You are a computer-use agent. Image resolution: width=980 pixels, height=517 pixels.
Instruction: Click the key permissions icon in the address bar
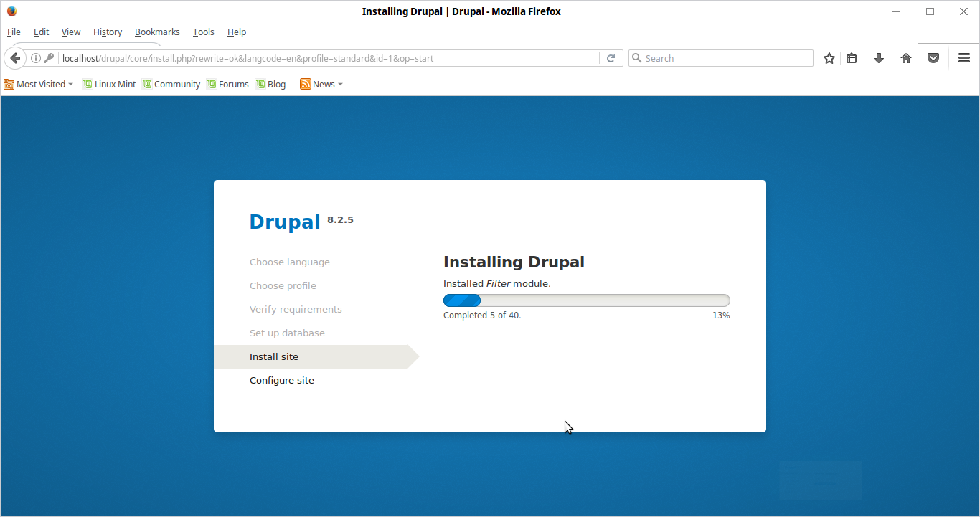tap(49, 58)
